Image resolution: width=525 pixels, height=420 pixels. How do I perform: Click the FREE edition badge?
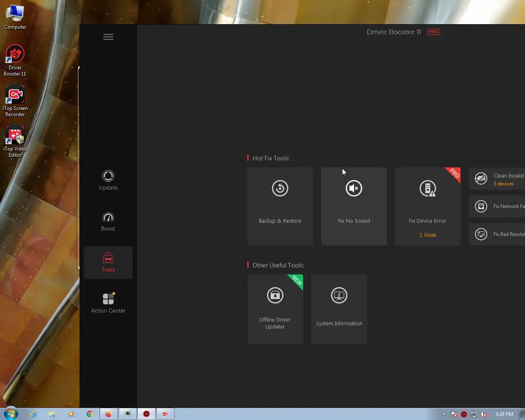point(434,32)
